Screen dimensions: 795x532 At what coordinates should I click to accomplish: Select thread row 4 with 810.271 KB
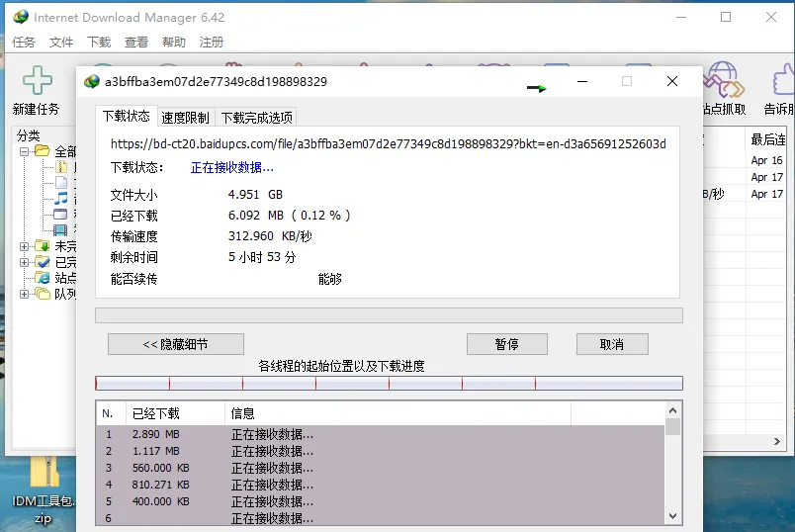point(381,485)
